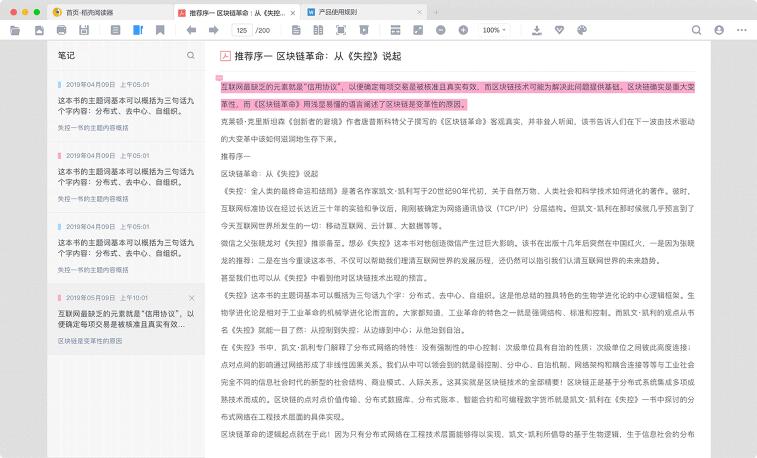Click the body line 推荐序一 in the document
Viewport: 757px width, 458px height.
pyautogui.click(x=236, y=156)
